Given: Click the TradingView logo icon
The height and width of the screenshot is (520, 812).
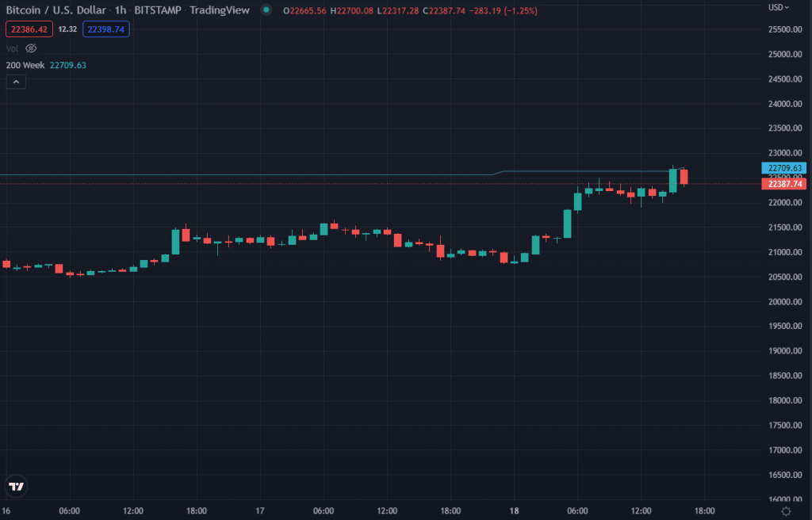Looking at the screenshot, I should (x=16, y=486).
